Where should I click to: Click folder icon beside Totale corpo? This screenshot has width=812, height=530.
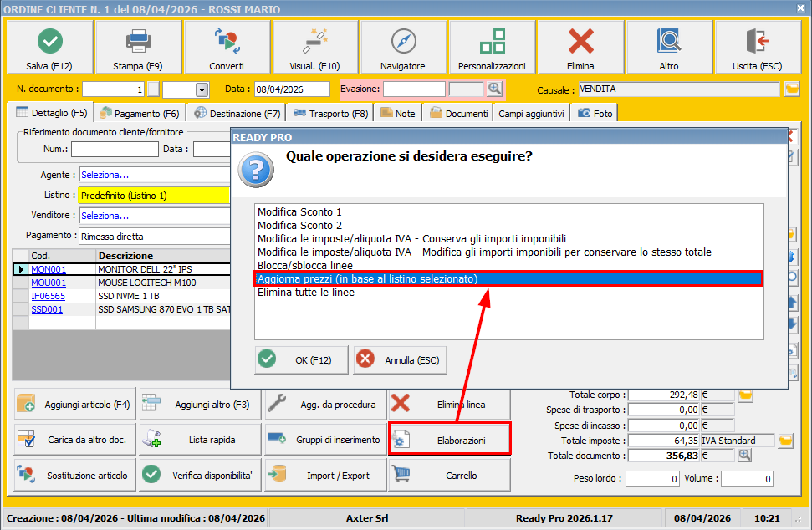click(746, 395)
